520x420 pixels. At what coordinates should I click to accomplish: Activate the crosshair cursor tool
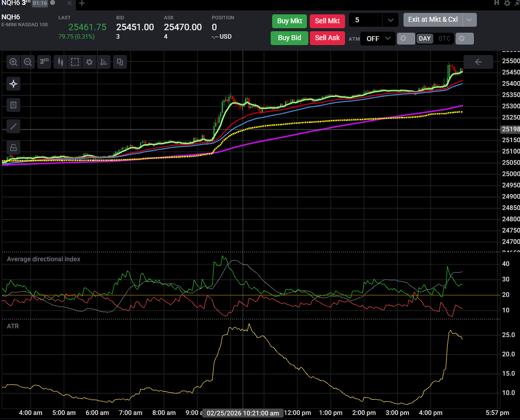(x=13, y=84)
